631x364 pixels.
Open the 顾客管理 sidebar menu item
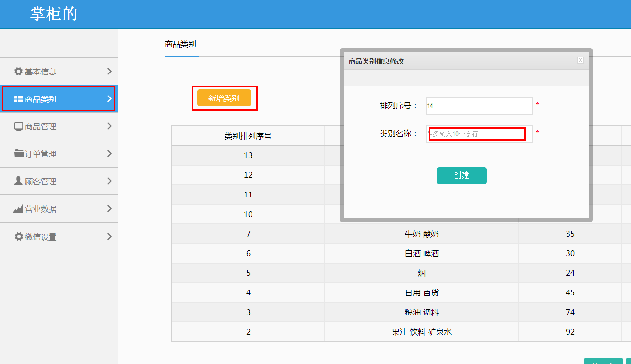pos(41,182)
